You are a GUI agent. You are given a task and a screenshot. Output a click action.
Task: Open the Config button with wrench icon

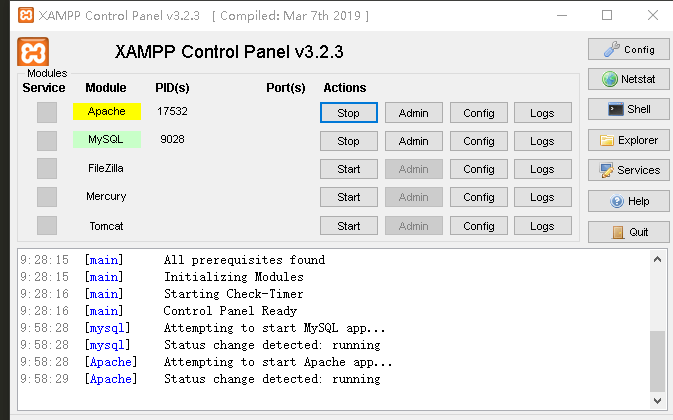click(628, 49)
